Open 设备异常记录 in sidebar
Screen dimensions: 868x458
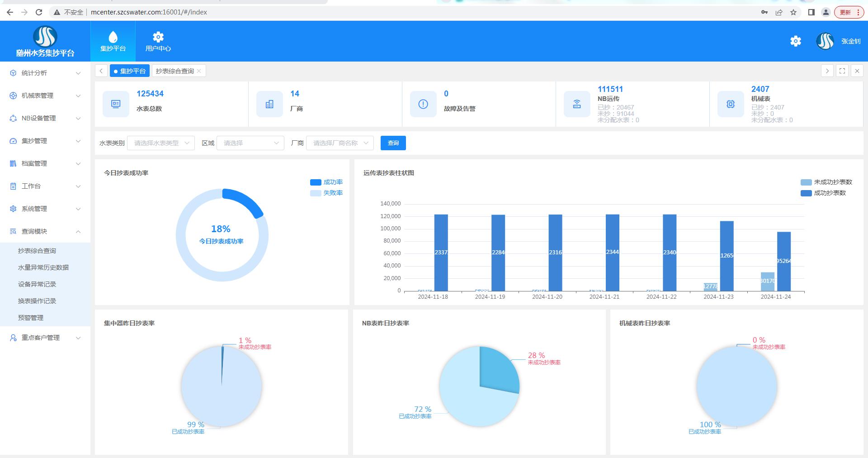click(x=37, y=284)
